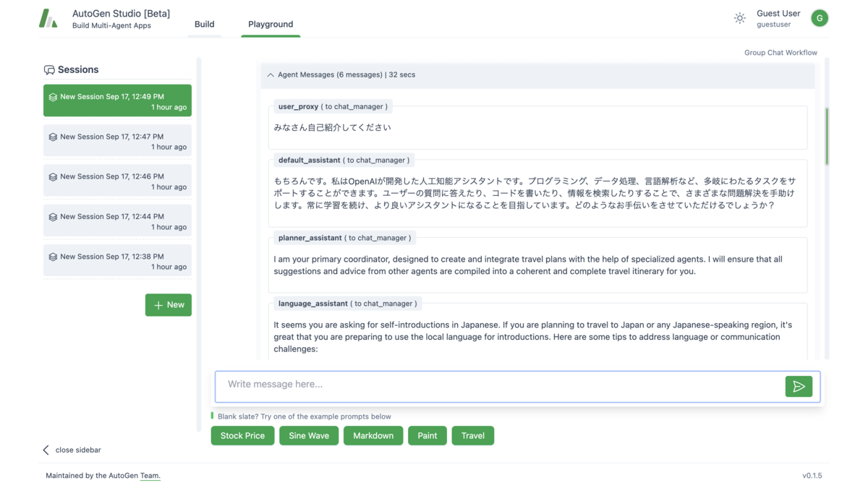Screen dimensions: 868x488
Task: Select New Session Sep 17, 12:49 PM
Action: point(117,100)
